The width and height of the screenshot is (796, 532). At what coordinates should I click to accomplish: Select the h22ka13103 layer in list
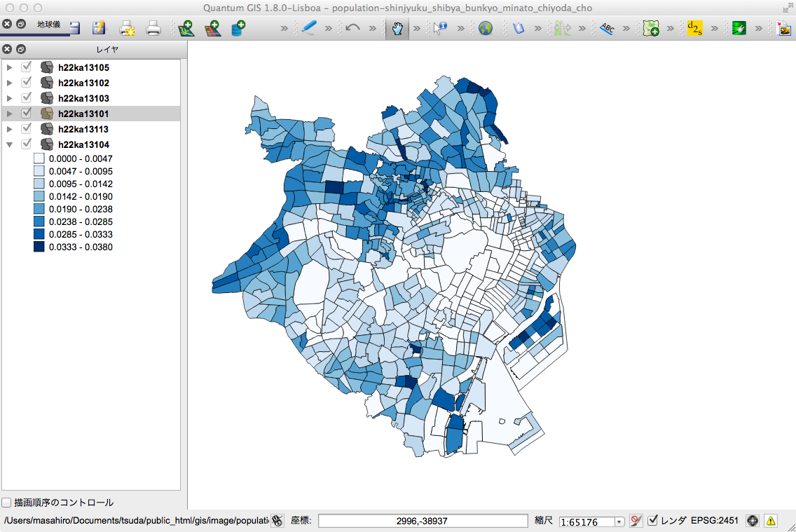coord(83,98)
